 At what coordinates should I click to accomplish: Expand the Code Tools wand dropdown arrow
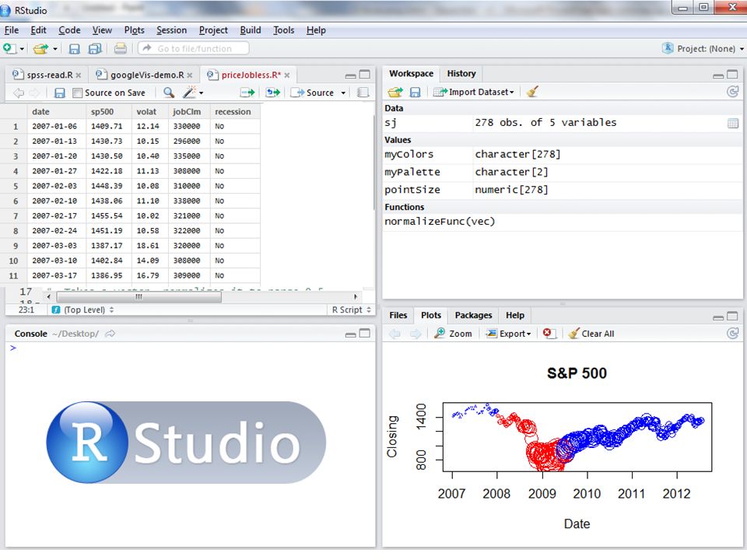(x=202, y=93)
